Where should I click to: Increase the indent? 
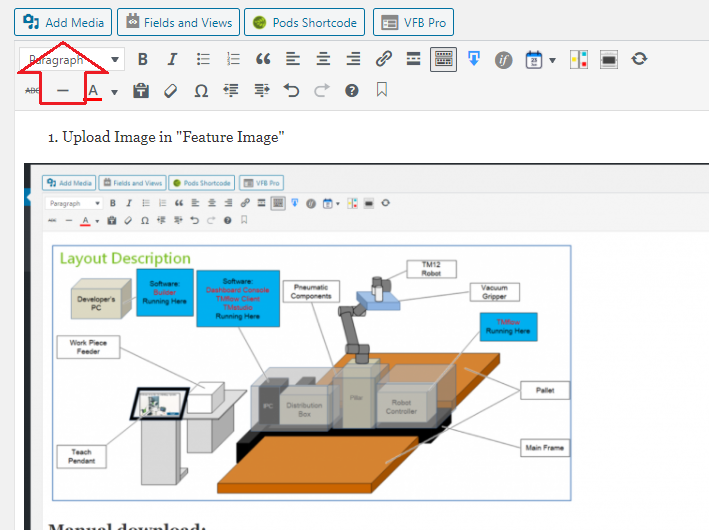(x=261, y=91)
